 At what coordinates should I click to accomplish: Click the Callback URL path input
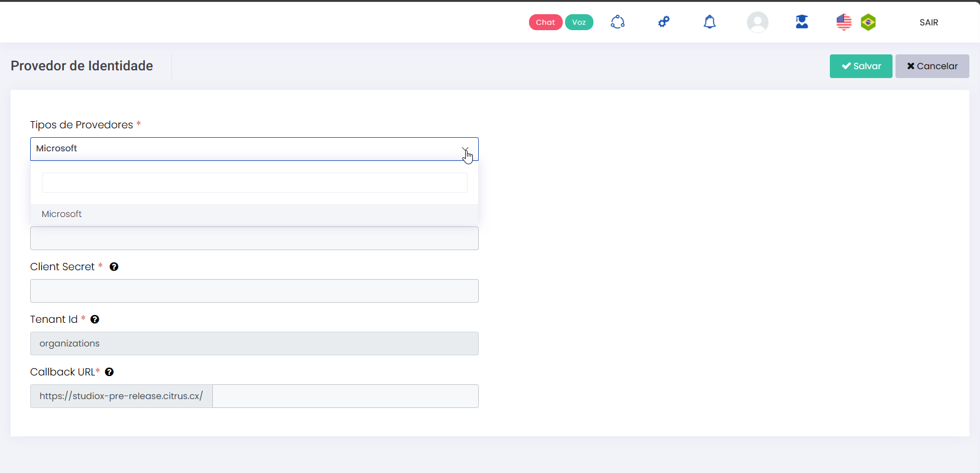[345, 396]
